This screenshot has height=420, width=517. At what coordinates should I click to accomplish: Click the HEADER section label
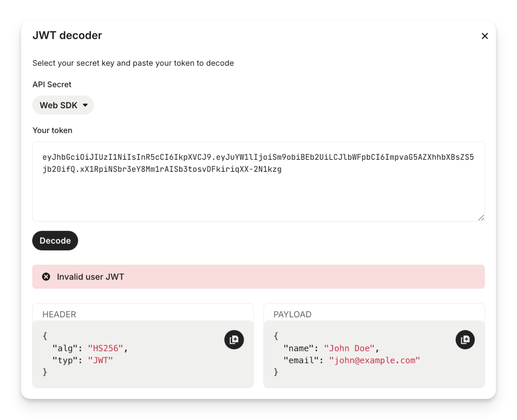59,314
